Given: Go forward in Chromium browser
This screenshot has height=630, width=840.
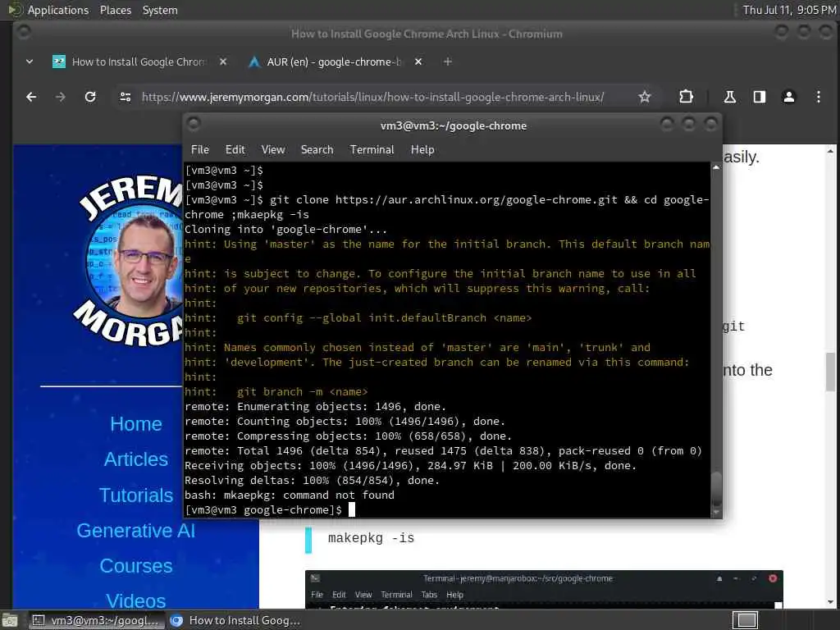Looking at the screenshot, I should [x=61, y=97].
